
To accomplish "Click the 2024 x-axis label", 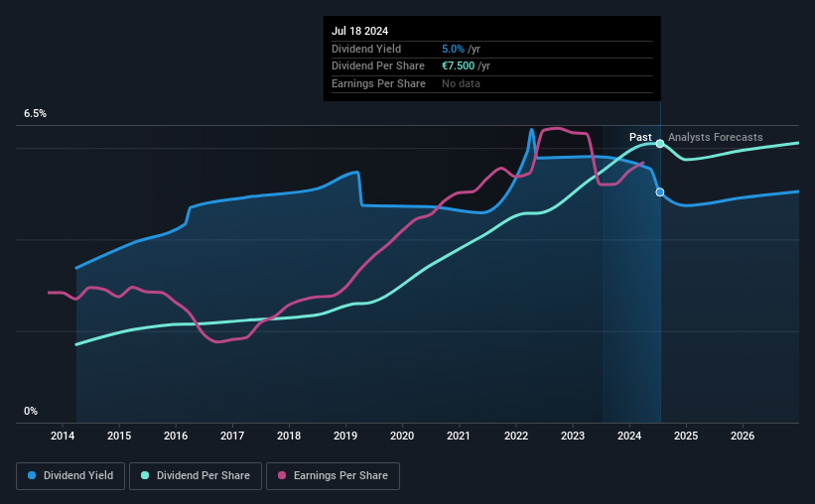I will [x=629, y=436].
